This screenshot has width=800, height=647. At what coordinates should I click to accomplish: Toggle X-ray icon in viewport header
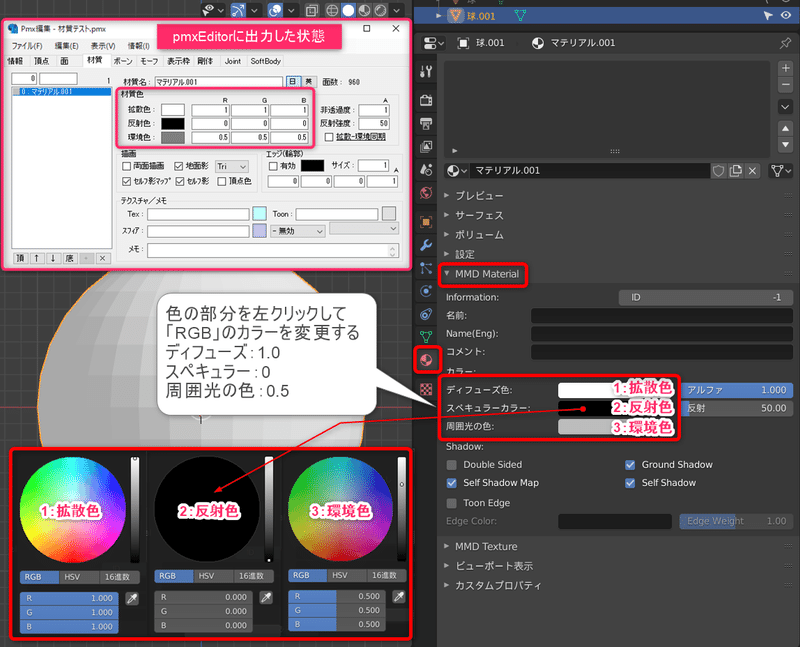[311, 10]
